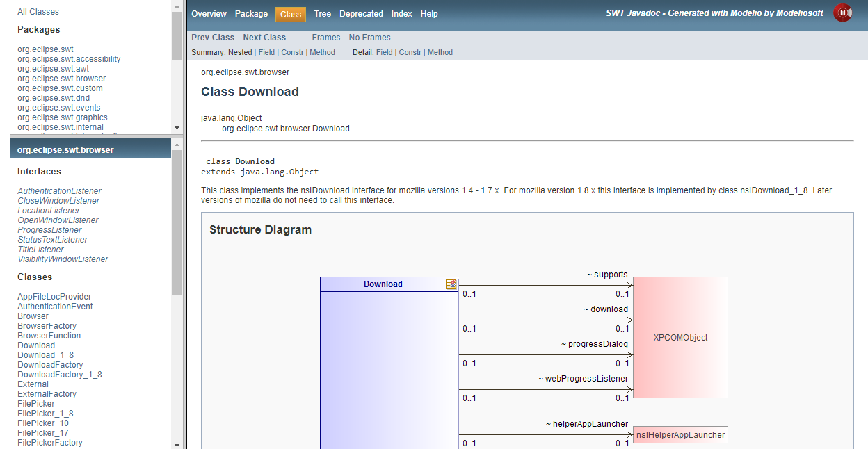868x449 pixels.
Task: Click the nsIHelperAppLauncher diagram box
Action: (680, 435)
